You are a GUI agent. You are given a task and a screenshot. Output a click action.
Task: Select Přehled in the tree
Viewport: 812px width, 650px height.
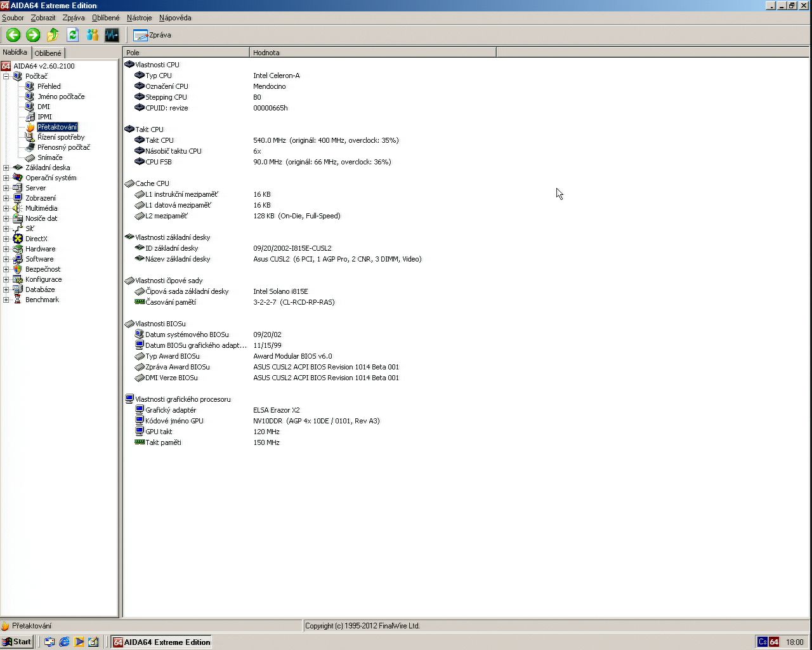49,86
